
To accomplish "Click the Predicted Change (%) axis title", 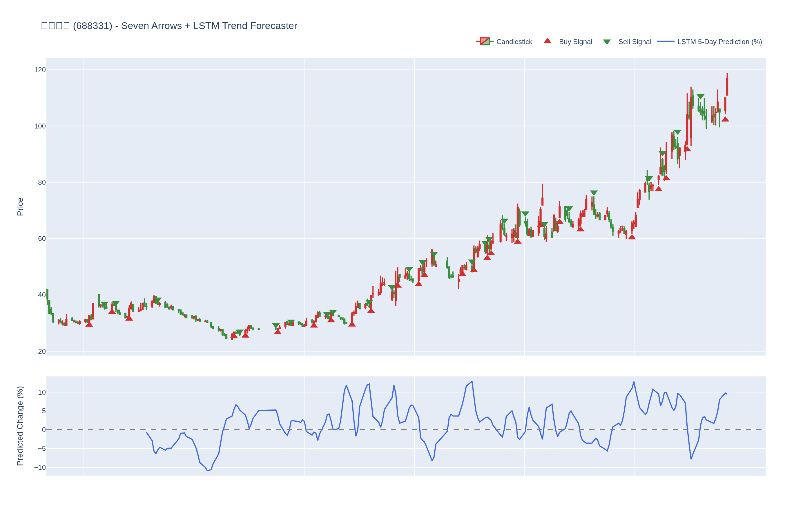I will [x=20, y=426].
